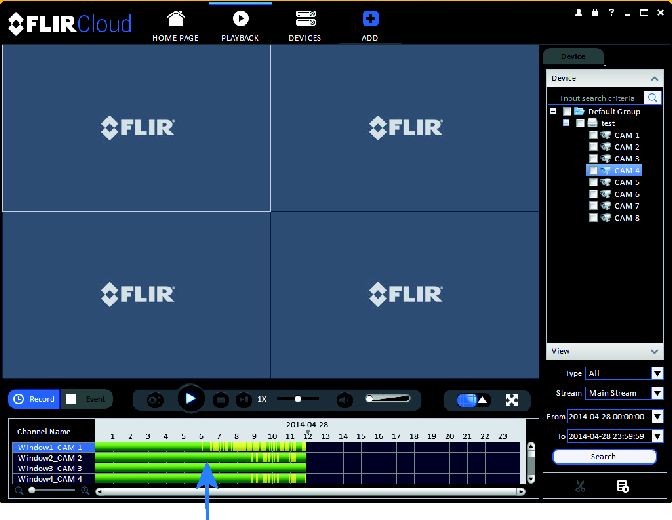The width and height of the screenshot is (672, 520).
Task: Click the synchronize playback icon
Action: coord(155,400)
